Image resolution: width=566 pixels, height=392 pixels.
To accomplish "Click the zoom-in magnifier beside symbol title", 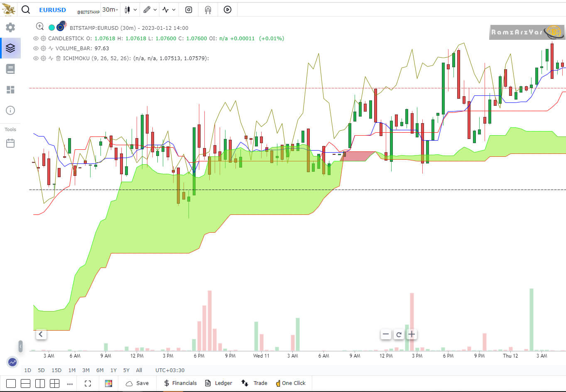I will (40, 27).
